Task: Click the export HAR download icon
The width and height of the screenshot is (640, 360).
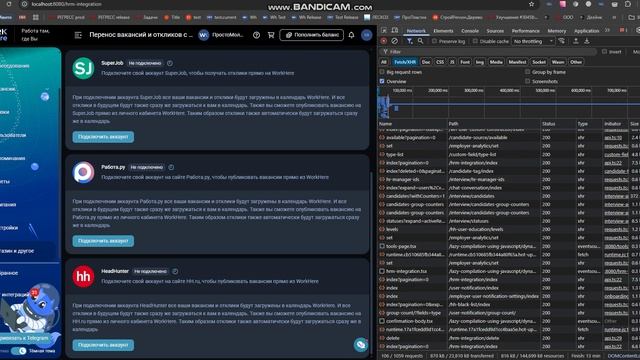Action: [587, 41]
